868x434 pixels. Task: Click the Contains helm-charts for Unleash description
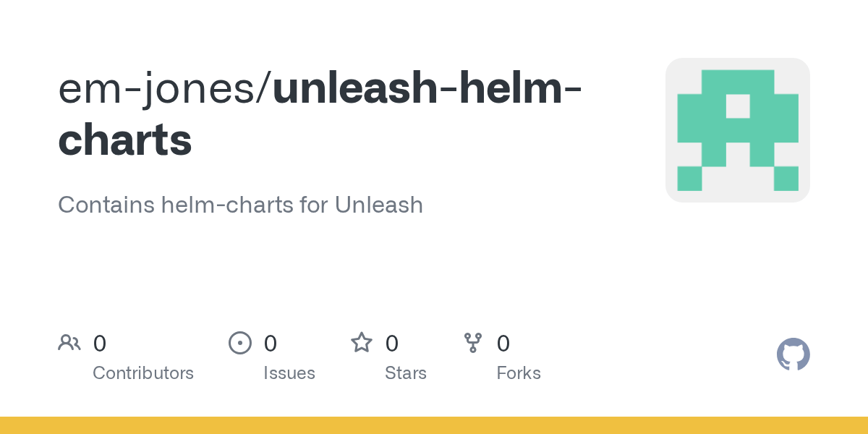(240, 205)
